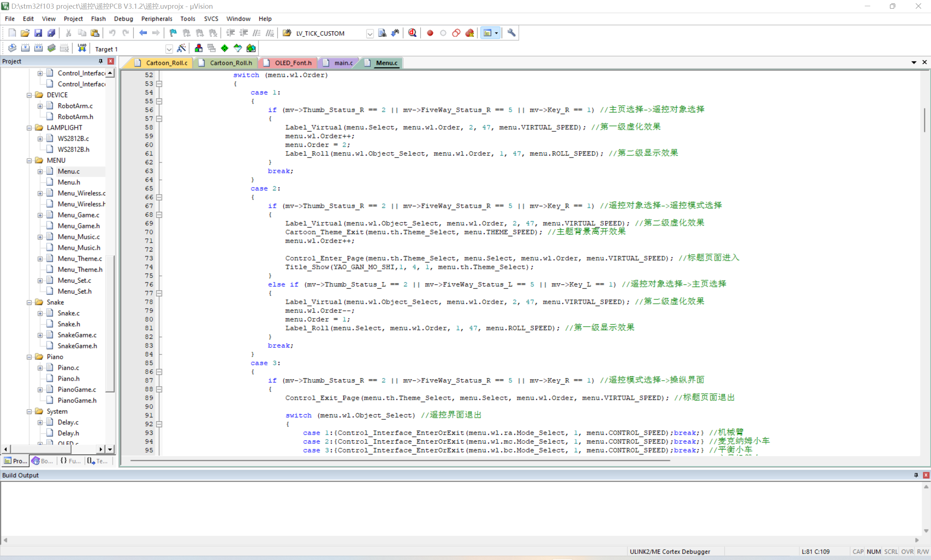Screen dimensions: 931x560
Task: Select Delay.c in project tree
Action: pos(68,422)
